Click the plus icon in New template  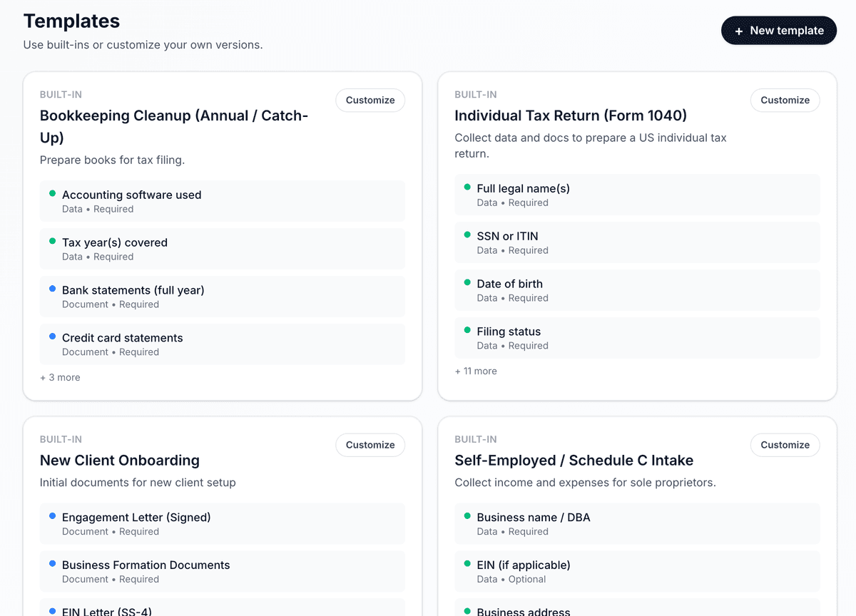pyautogui.click(x=738, y=31)
